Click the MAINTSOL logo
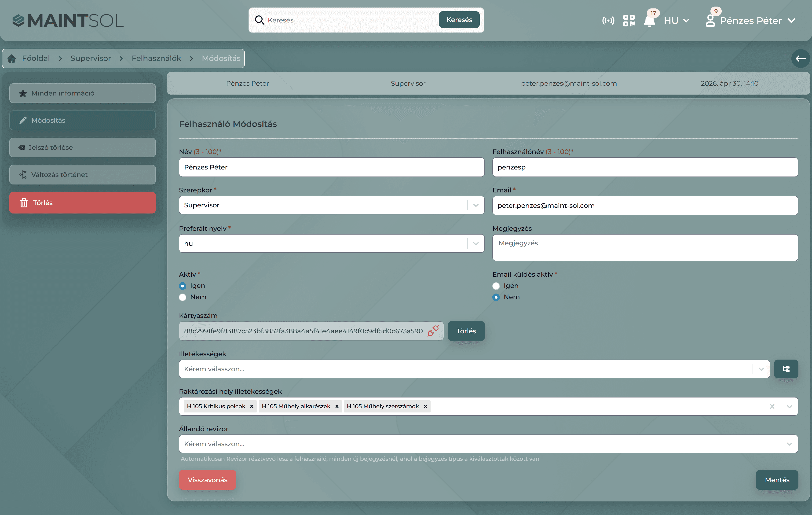This screenshot has width=812, height=515. 68,20
